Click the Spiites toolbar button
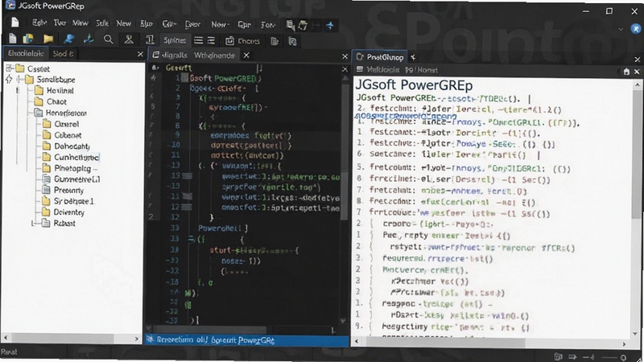 point(175,40)
